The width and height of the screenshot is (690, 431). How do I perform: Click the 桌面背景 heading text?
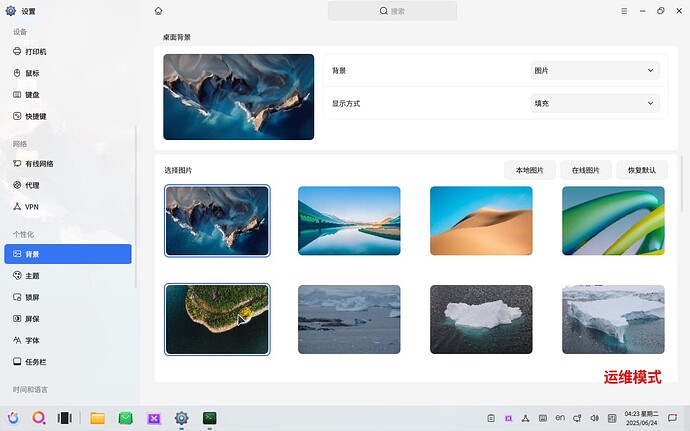[176, 37]
